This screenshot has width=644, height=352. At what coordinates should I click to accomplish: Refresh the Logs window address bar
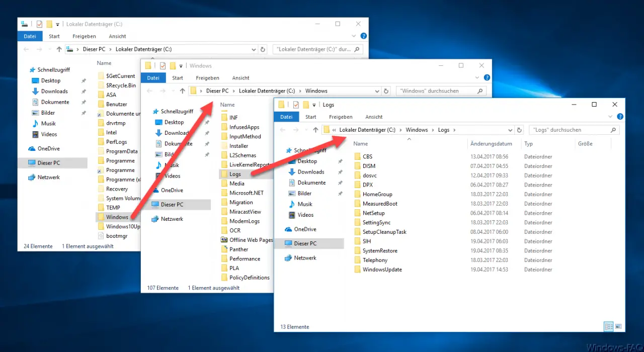(520, 130)
